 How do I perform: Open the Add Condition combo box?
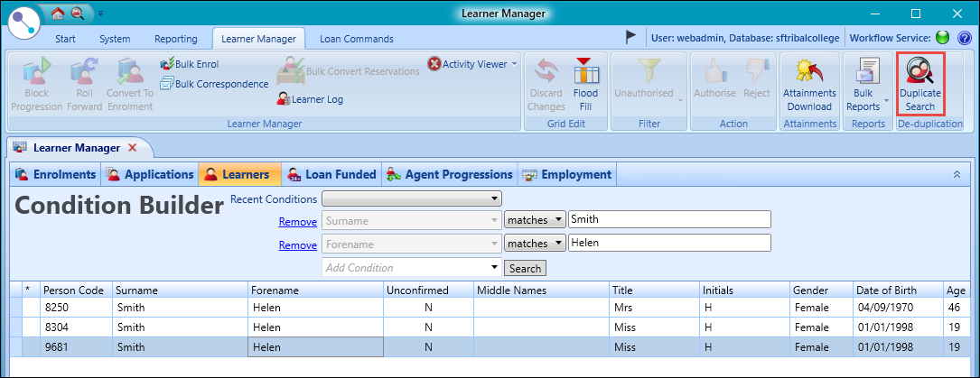coord(412,268)
